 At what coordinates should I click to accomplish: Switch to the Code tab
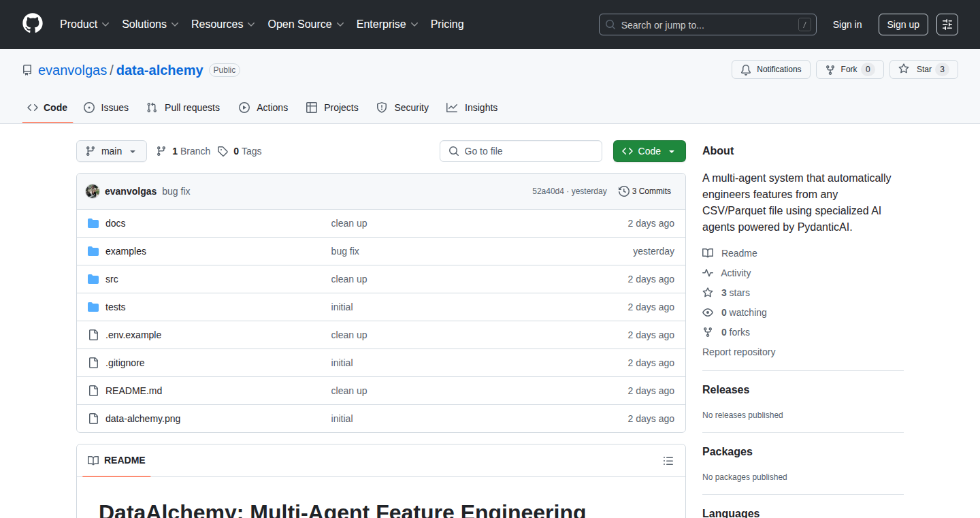tap(48, 108)
